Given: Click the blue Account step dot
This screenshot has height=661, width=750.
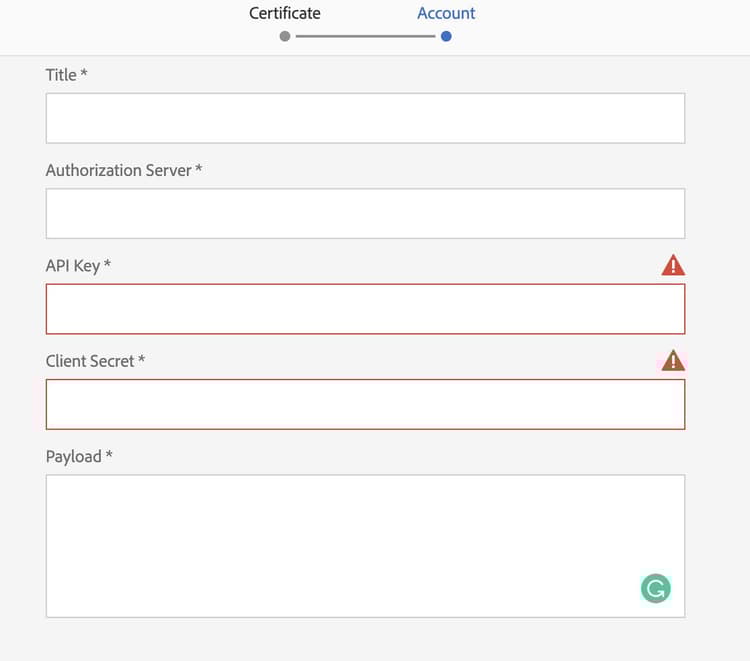Looking at the screenshot, I should [446, 36].
